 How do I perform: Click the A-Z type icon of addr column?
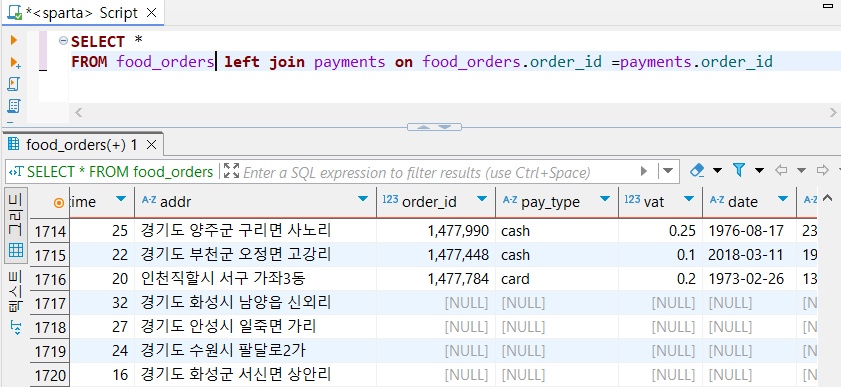point(149,199)
